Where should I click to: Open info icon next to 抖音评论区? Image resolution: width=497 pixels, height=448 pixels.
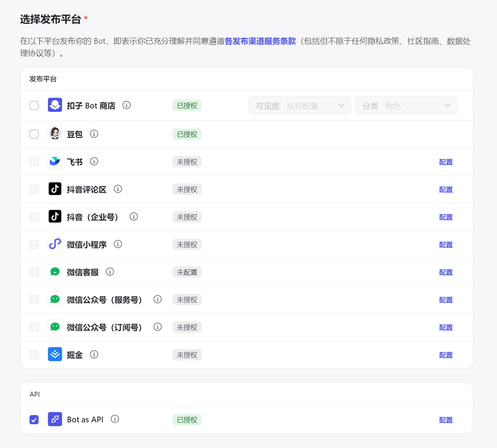[x=118, y=189]
